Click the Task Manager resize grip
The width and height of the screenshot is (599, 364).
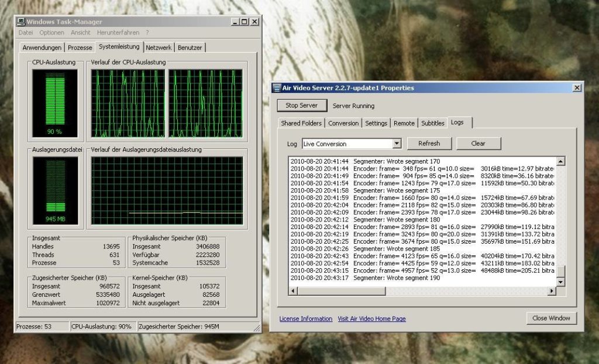(x=257, y=328)
